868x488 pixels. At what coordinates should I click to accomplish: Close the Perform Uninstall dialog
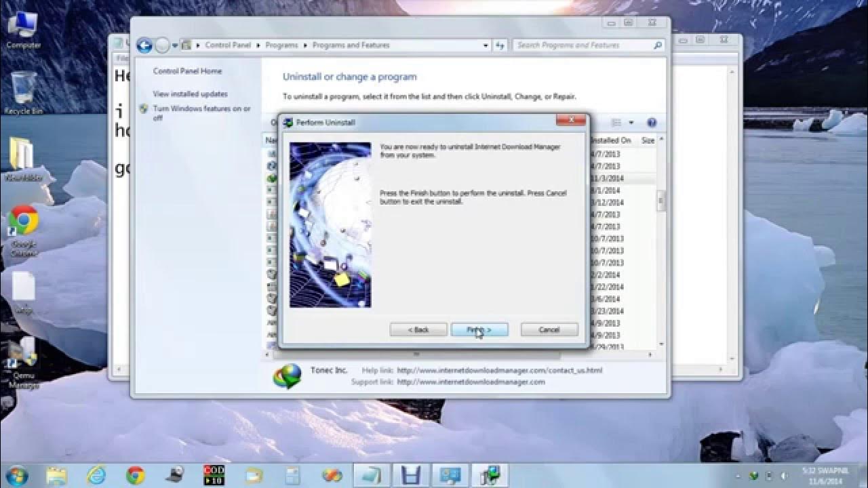(570, 120)
